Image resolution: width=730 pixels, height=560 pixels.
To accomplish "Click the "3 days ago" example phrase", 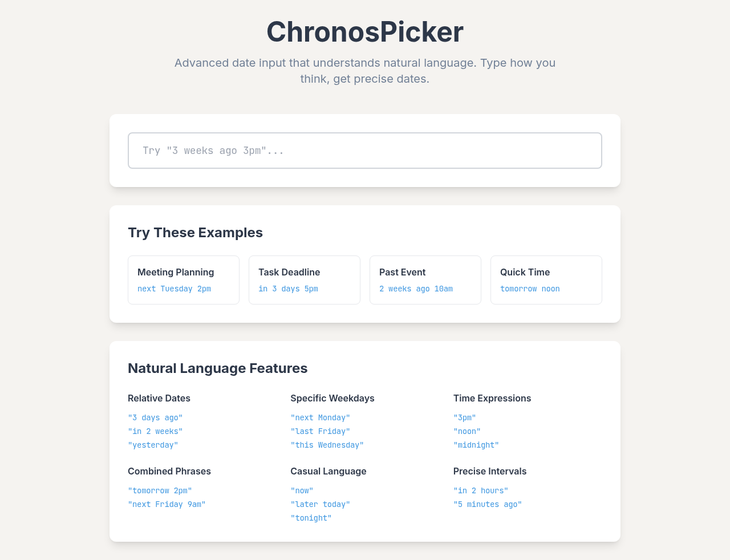I will coord(155,417).
